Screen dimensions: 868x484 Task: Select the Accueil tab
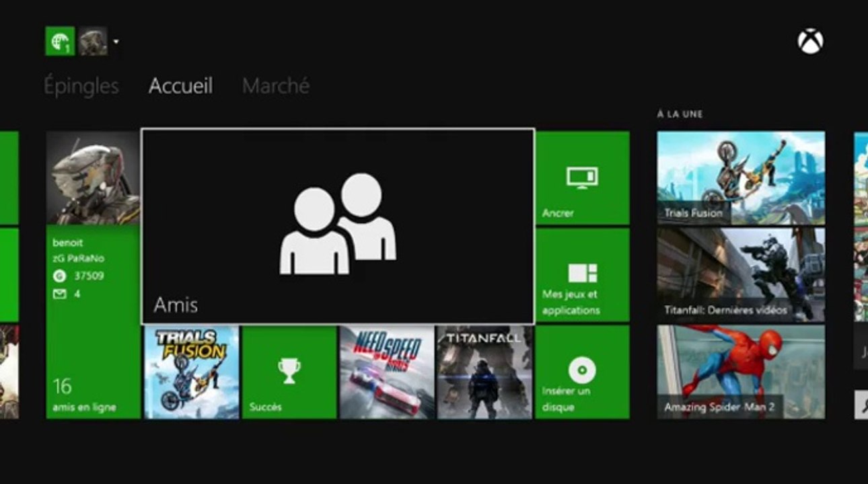tap(180, 86)
